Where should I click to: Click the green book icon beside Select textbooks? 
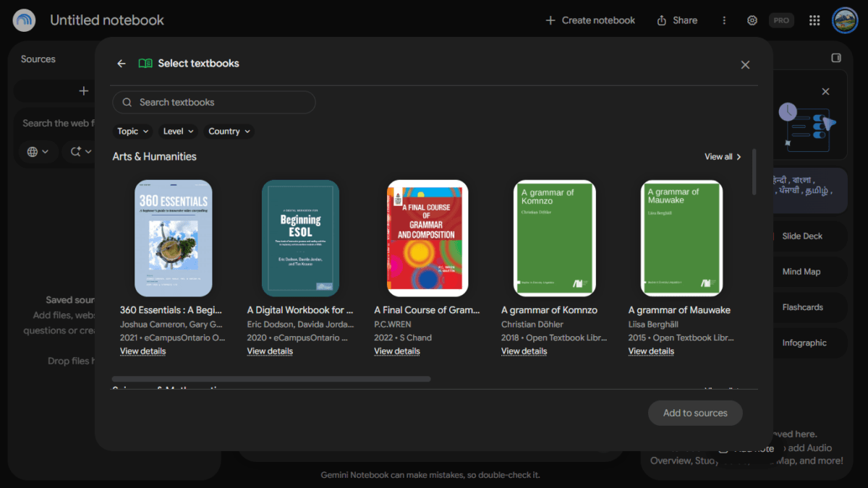[145, 64]
